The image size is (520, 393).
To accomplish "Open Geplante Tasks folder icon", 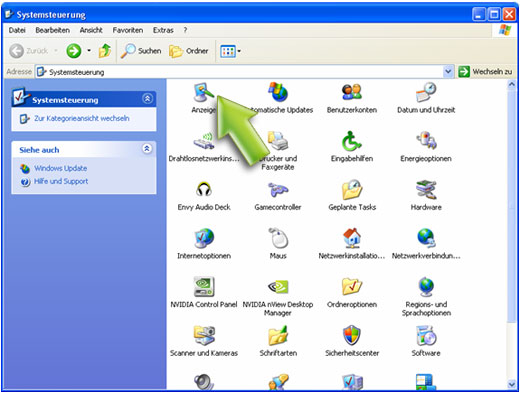I will coord(352,190).
